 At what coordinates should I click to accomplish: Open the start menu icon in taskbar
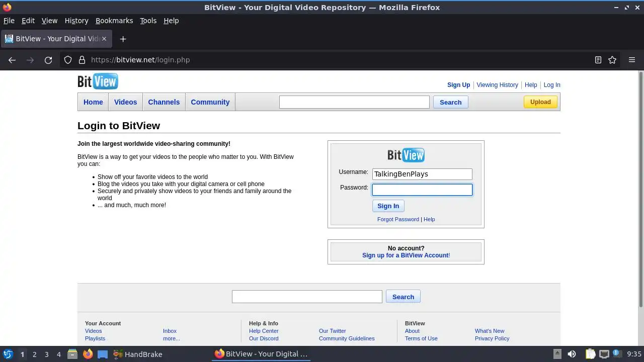(x=8, y=354)
